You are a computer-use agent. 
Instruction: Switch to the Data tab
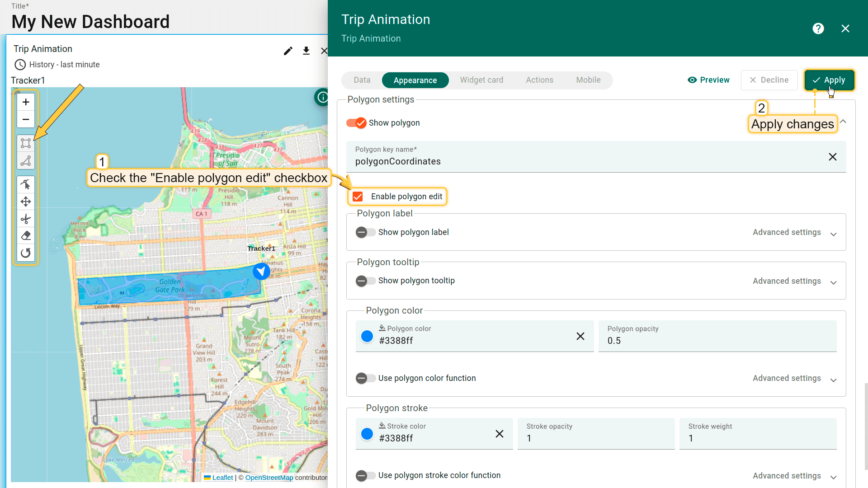(x=362, y=80)
